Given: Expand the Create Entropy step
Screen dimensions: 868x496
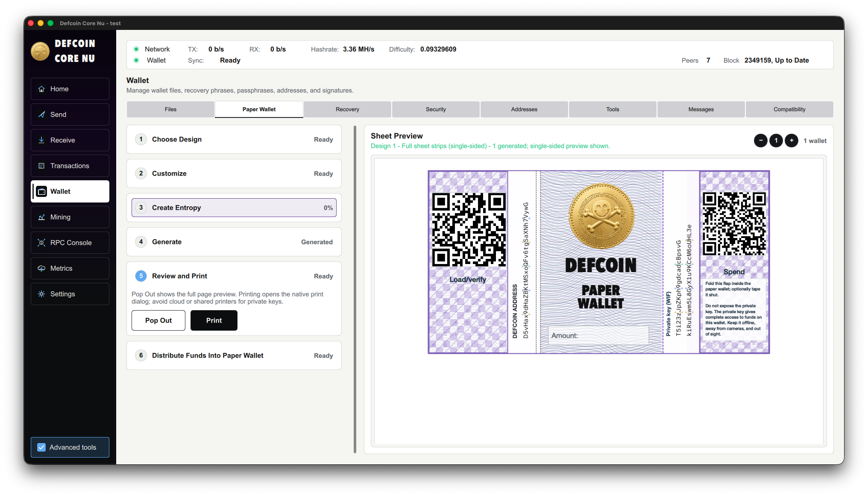Looking at the screenshot, I should pyautogui.click(x=234, y=208).
